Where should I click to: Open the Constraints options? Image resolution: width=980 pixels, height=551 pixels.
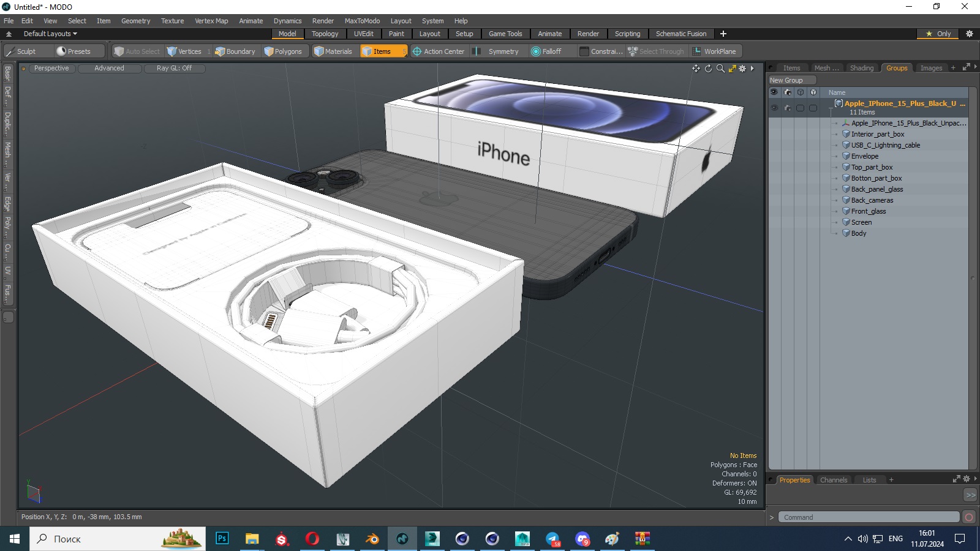coord(601,51)
